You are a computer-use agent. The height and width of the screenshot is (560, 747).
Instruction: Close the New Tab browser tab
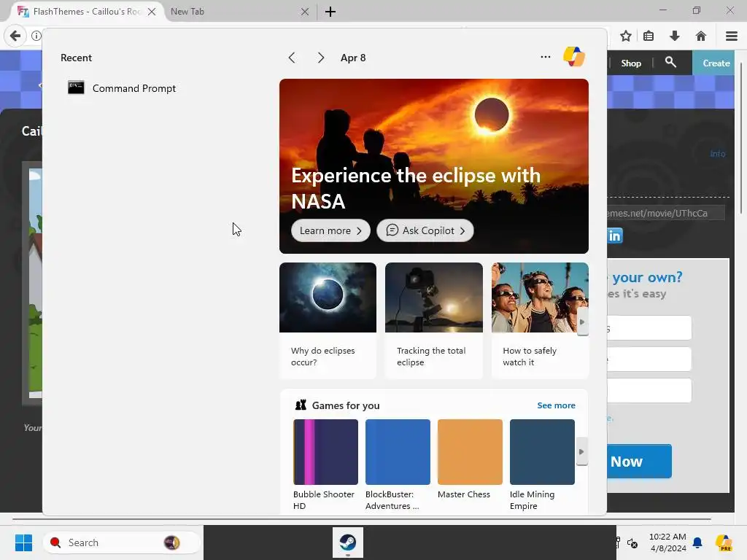(305, 12)
